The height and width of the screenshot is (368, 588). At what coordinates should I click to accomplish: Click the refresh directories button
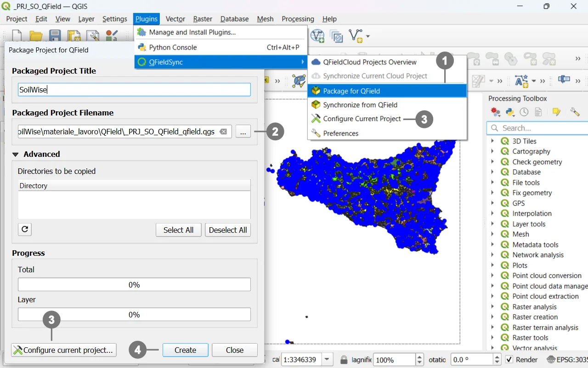(x=25, y=230)
